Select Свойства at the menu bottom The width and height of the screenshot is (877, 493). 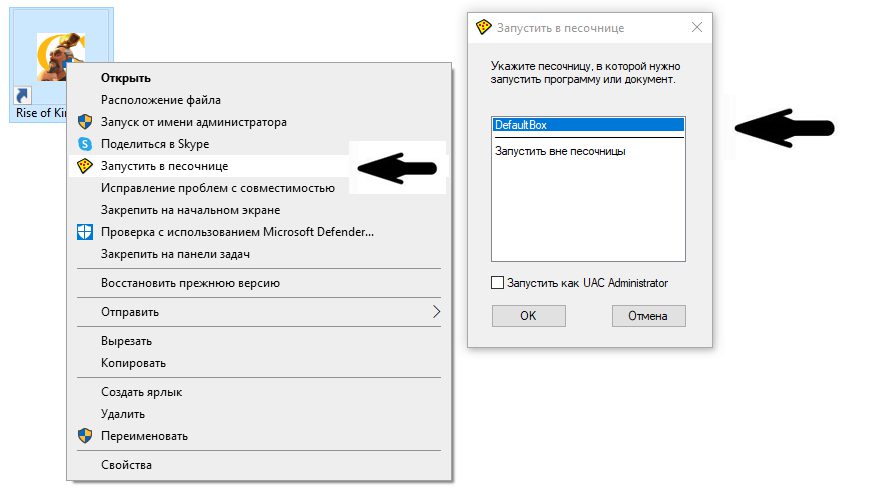click(x=126, y=464)
